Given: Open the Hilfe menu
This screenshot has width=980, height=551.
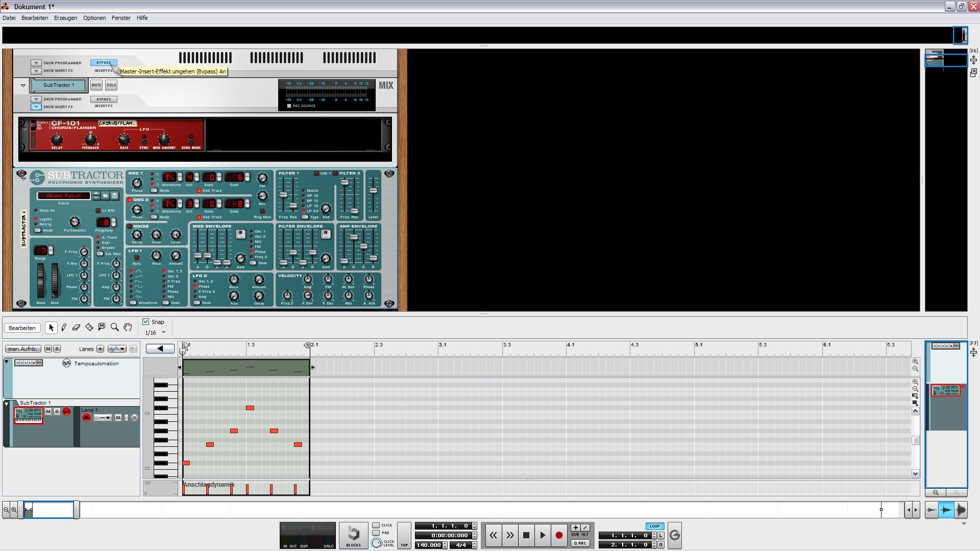Looking at the screenshot, I should coord(142,18).
